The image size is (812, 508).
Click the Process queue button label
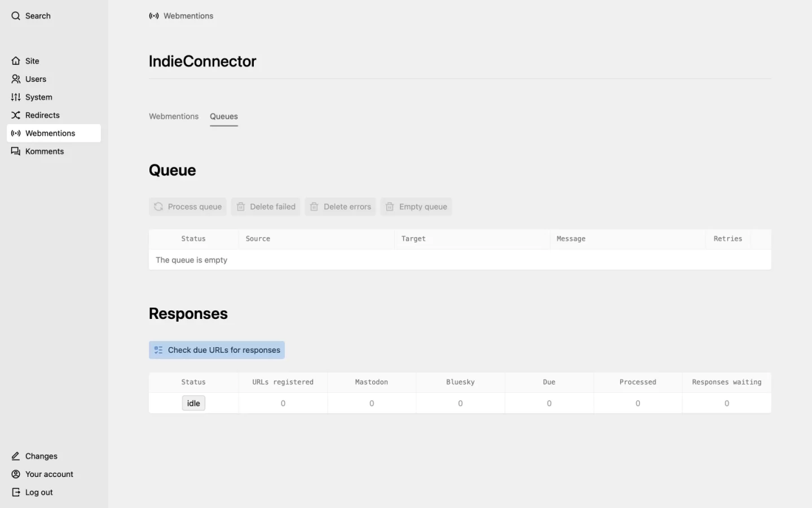(x=195, y=207)
